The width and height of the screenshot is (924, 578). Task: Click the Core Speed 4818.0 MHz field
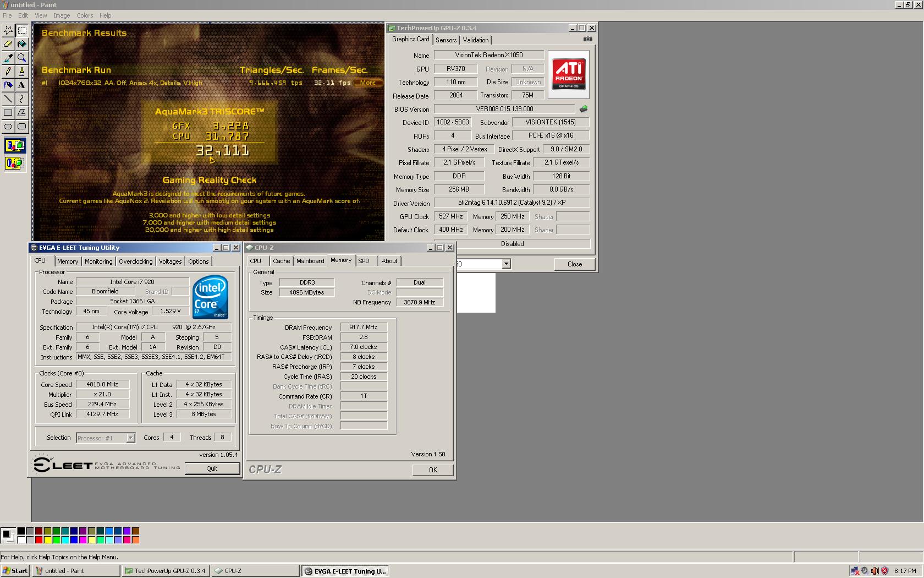pyautogui.click(x=102, y=384)
